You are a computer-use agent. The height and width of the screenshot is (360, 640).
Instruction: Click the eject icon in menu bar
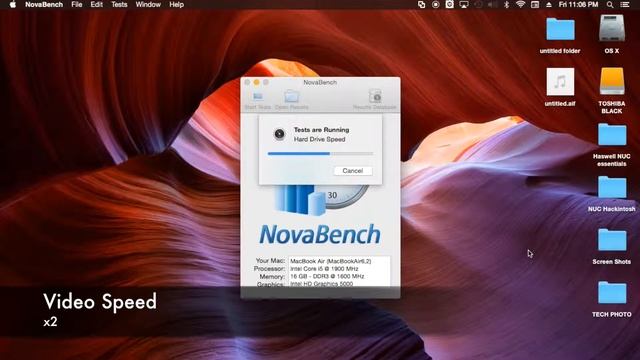[549, 4]
